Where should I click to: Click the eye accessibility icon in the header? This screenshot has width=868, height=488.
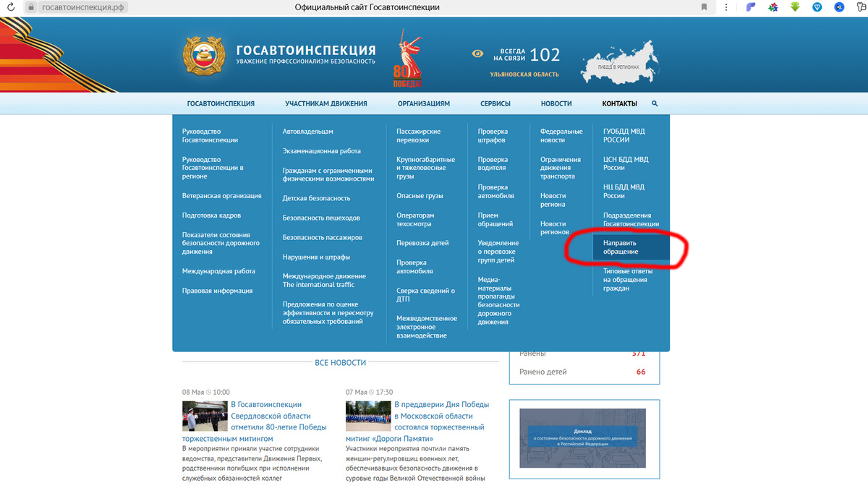[477, 53]
